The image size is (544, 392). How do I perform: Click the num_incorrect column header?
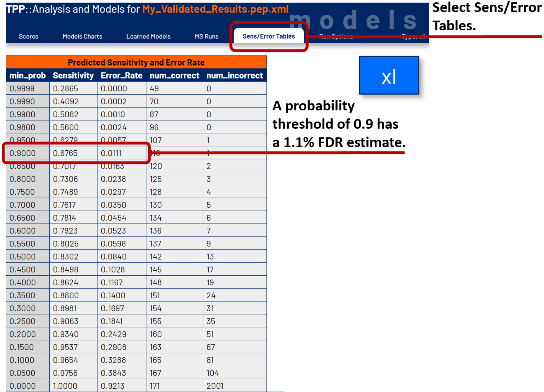point(234,75)
